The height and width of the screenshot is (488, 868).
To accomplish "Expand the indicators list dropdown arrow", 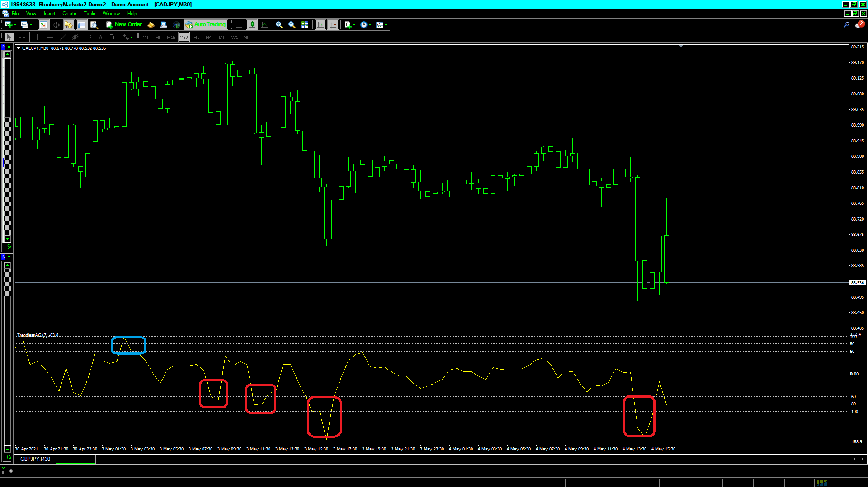I will (354, 25).
